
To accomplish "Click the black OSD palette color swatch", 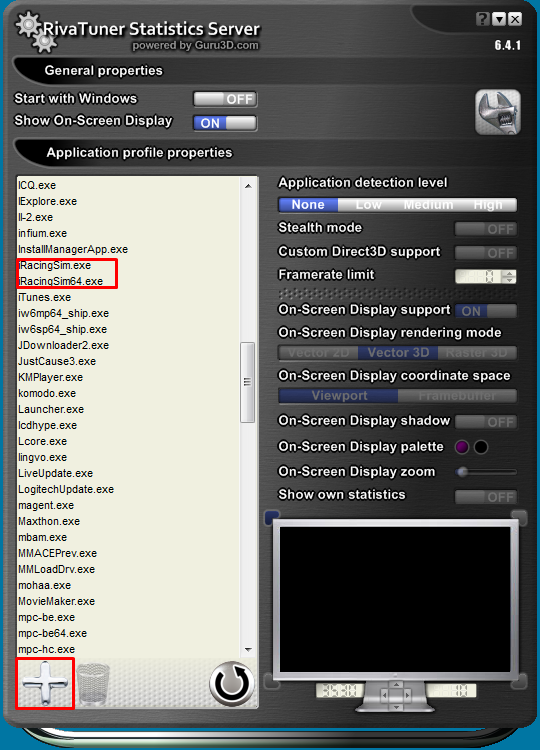I will (x=481, y=447).
